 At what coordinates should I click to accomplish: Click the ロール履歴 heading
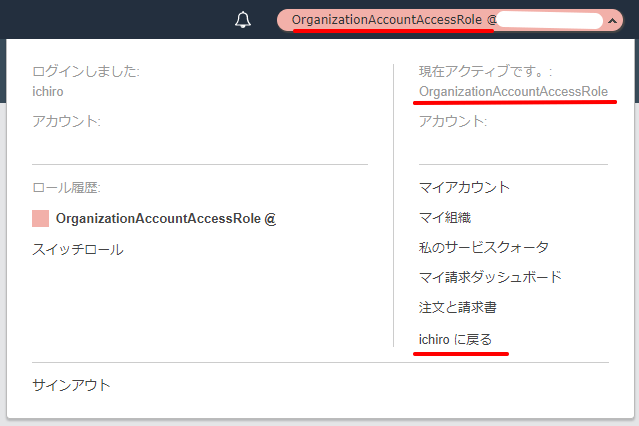click(x=66, y=188)
